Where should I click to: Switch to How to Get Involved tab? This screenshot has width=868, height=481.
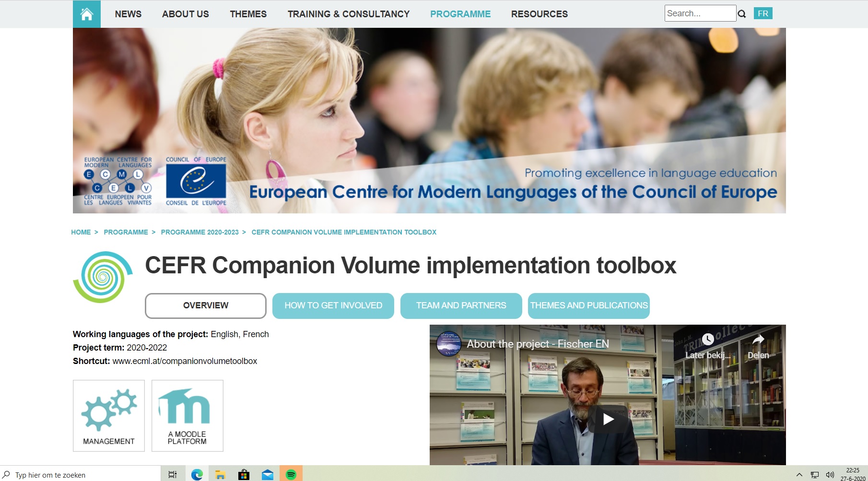(333, 305)
